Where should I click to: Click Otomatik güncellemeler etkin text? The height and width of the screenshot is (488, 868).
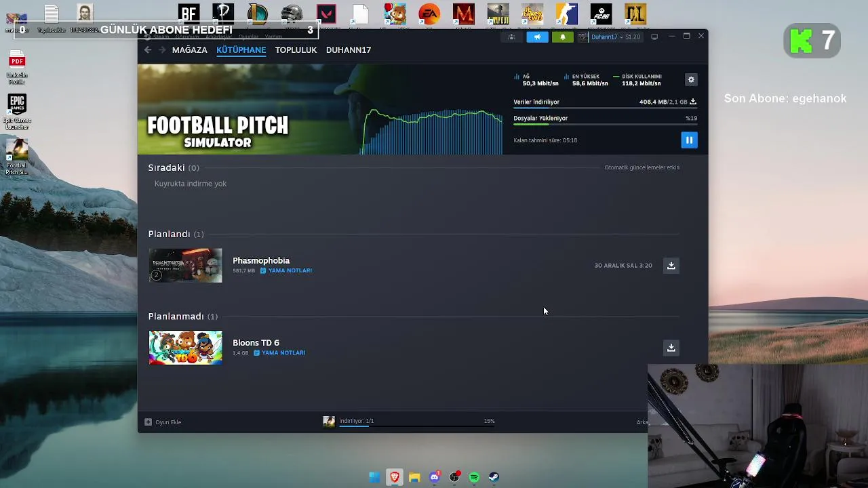642,167
